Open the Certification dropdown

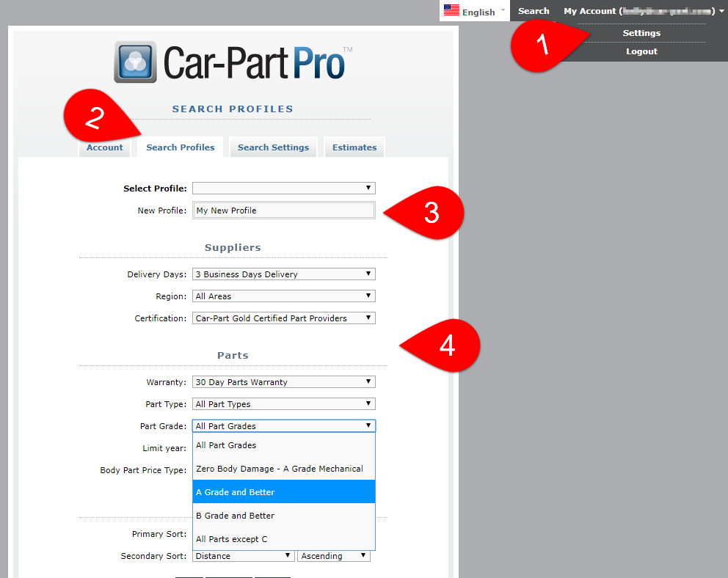pos(284,318)
